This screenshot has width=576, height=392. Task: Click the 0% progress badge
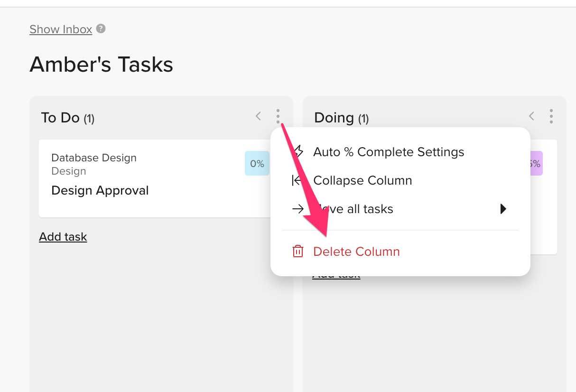pos(257,163)
